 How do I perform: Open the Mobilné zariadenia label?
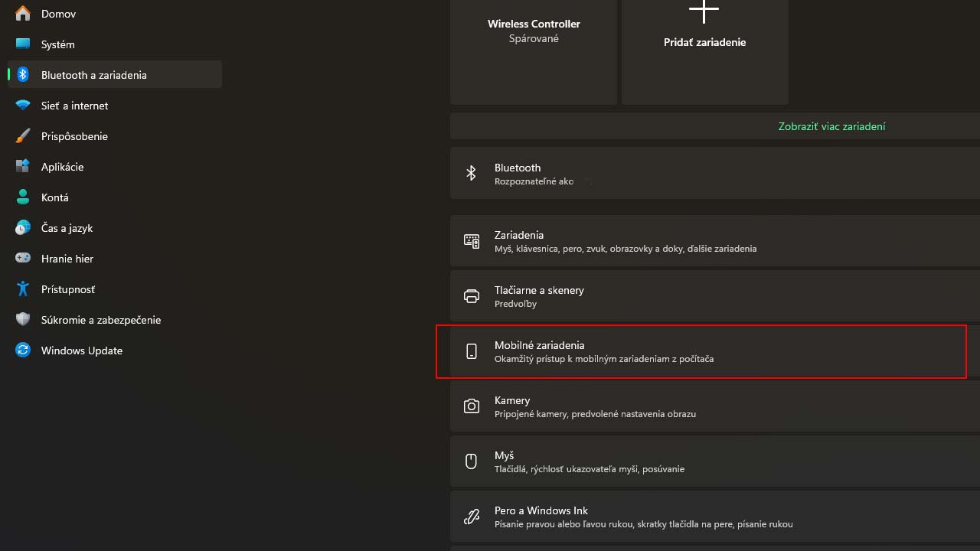point(539,345)
